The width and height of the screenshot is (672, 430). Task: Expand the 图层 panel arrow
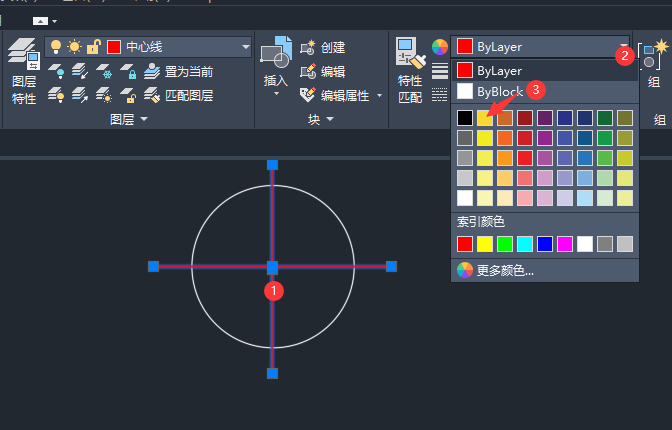click(x=144, y=119)
